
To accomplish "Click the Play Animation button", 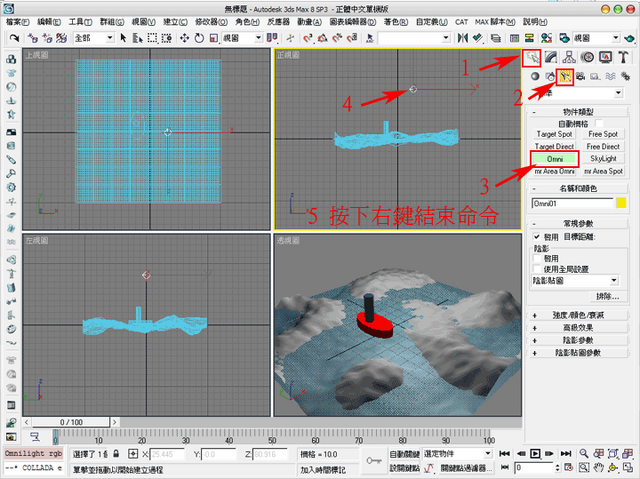I will coord(535,454).
